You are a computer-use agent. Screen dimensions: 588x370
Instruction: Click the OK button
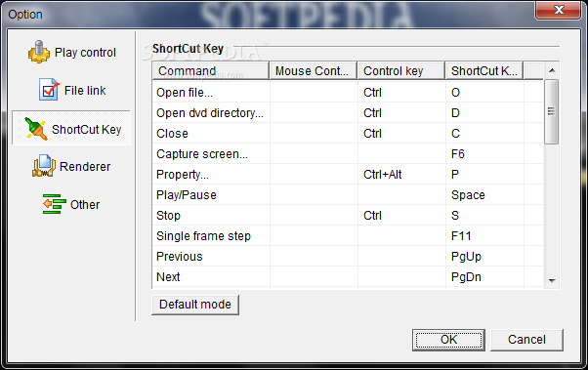[x=448, y=340]
